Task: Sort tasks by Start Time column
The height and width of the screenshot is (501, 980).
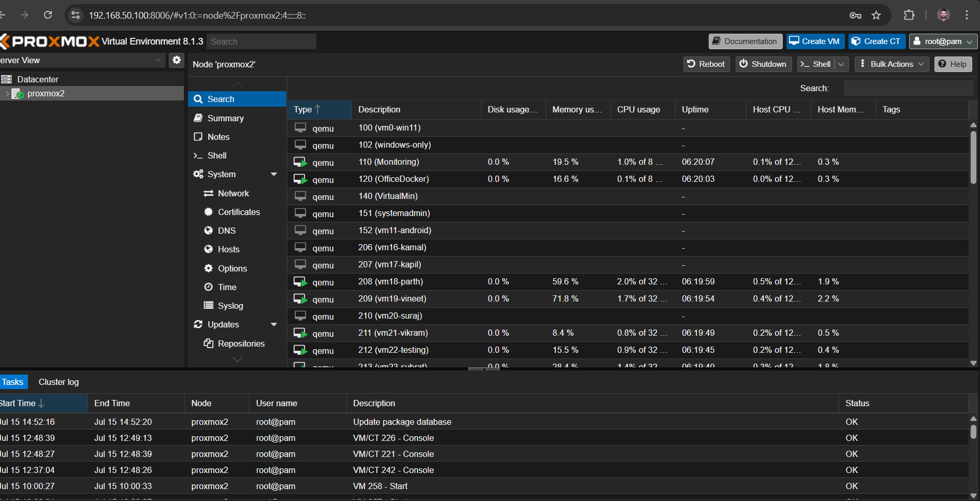Action: [x=43, y=403]
